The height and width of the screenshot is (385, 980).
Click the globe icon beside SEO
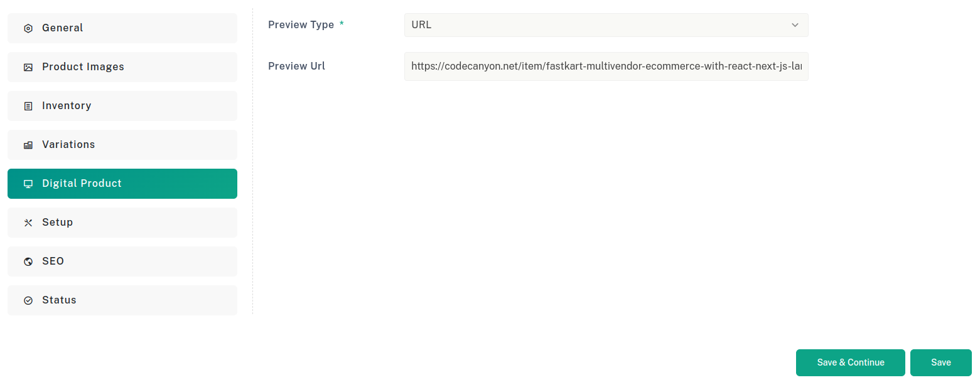click(28, 261)
